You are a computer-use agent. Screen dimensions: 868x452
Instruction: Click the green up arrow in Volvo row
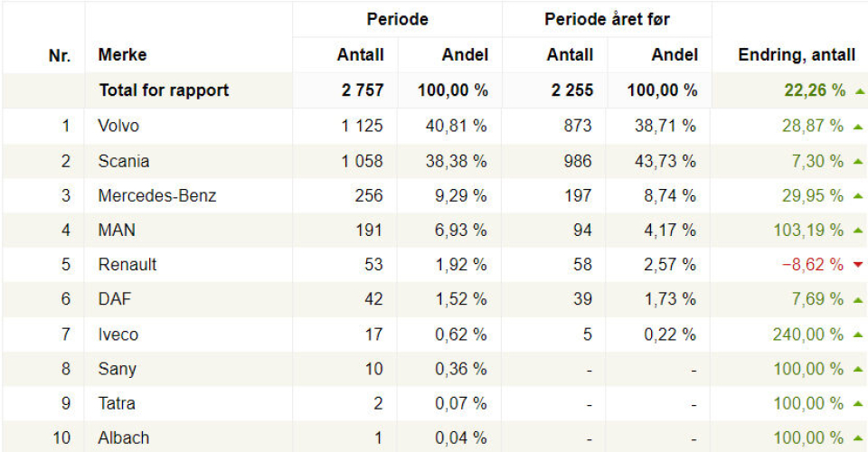pos(858,127)
